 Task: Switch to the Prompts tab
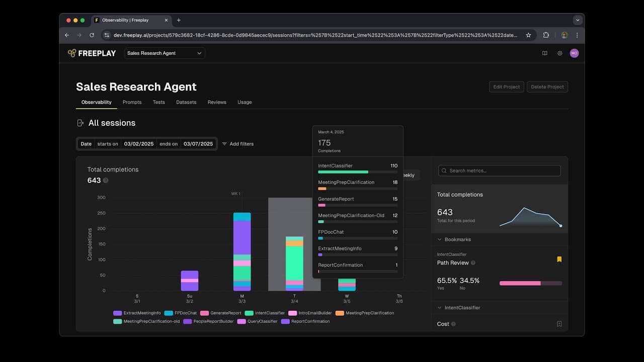tap(132, 102)
